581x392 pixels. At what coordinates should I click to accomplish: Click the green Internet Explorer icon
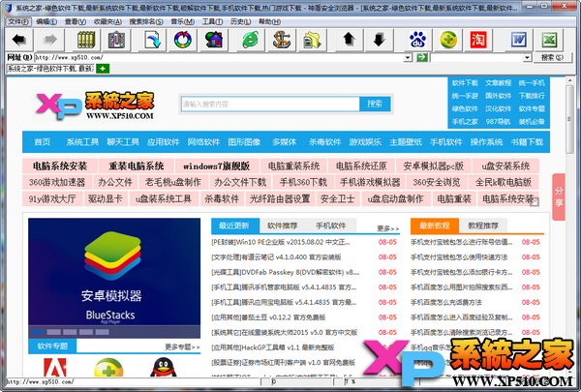pos(251,40)
